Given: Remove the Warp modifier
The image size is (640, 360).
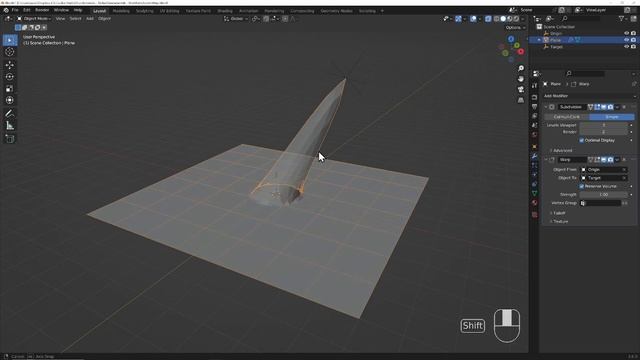Looking at the screenshot, I should pyautogui.click(x=624, y=160).
